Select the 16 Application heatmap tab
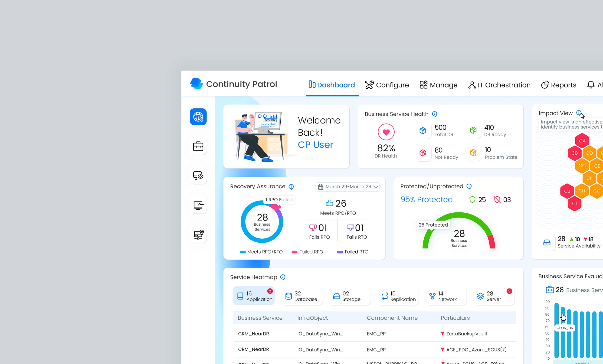Screen dimensions: 603x364 coord(254,296)
